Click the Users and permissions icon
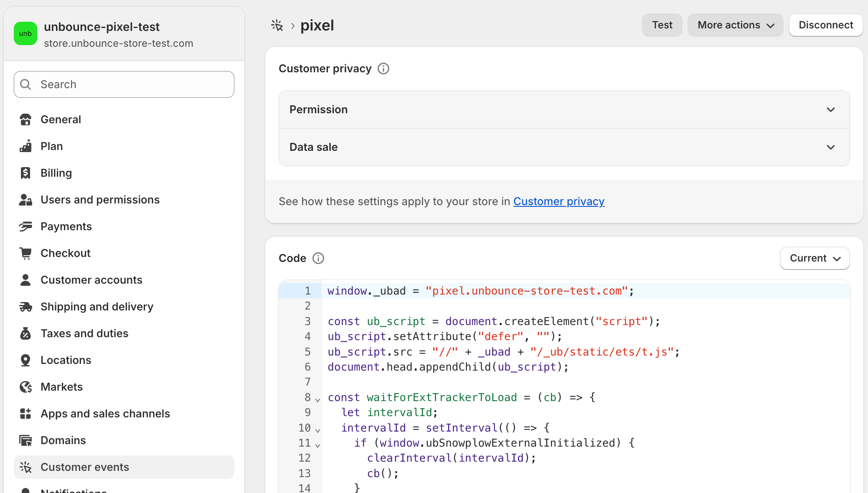Screen dimensions: 868x493 coord(25,200)
